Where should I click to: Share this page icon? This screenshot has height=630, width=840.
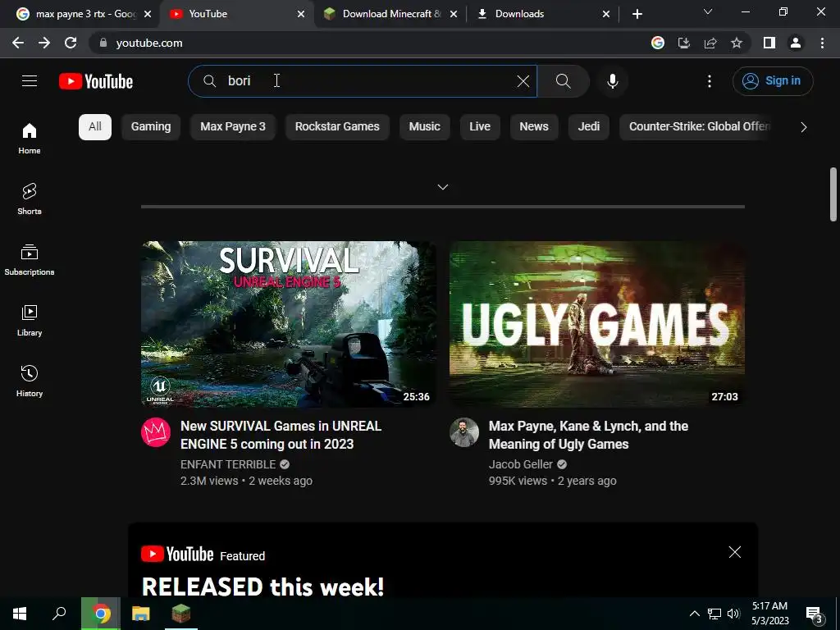coord(710,43)
